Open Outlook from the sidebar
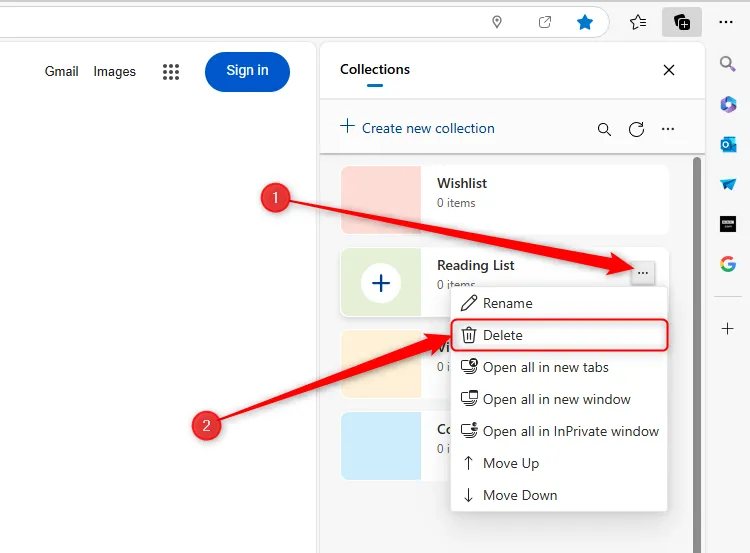This screenshot has width=750, height=553. (x=728, y=144)
